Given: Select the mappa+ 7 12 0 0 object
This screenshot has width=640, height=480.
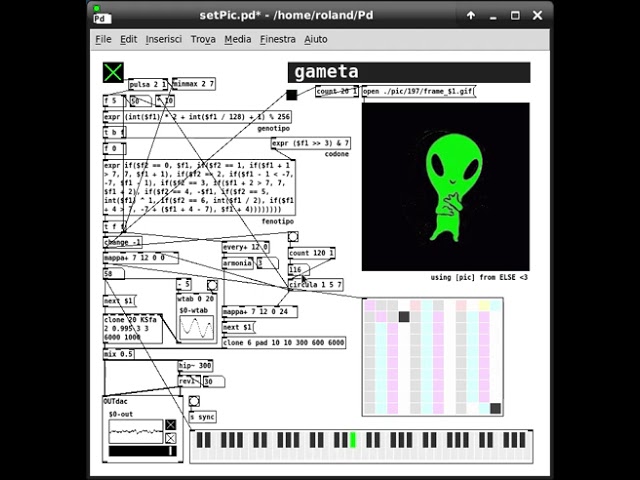Looking at the screenshot, I should [140, 258].
